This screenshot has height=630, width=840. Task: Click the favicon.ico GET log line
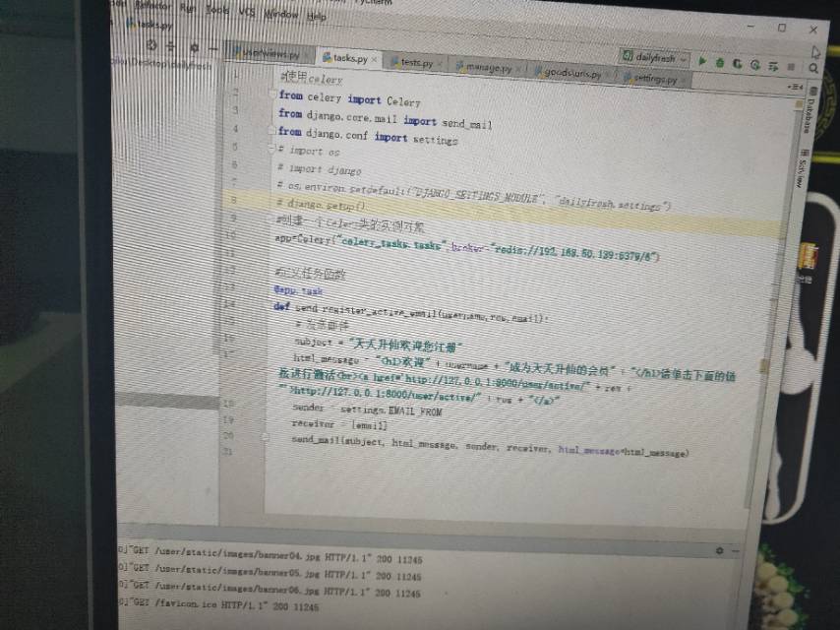click(218, 604)
